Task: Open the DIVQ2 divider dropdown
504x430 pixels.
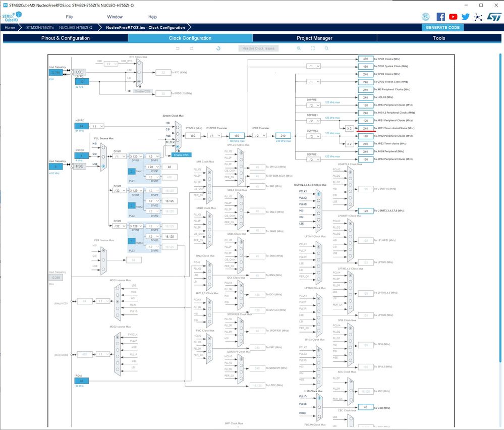Action: [x=153, y=201]
